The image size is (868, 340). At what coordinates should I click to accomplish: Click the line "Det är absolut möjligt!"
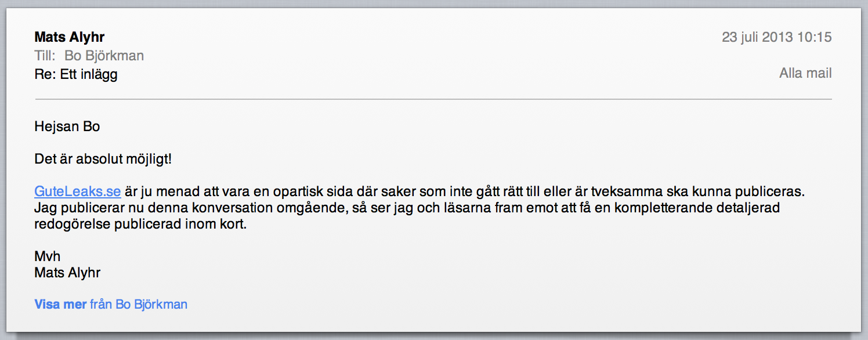[103, 159]
